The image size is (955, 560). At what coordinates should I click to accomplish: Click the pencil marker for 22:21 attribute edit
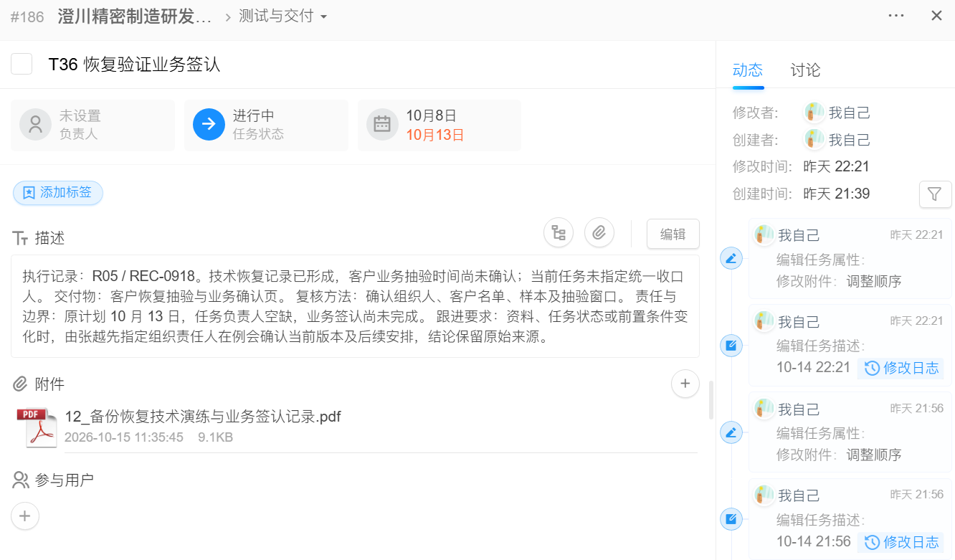click(x=731, y=258)
